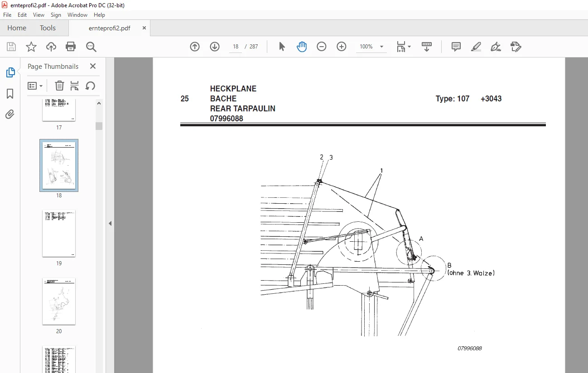Print the document with printer icon
Image resolution: width=588 pixels, height=373 pixels.
[71, 47]
